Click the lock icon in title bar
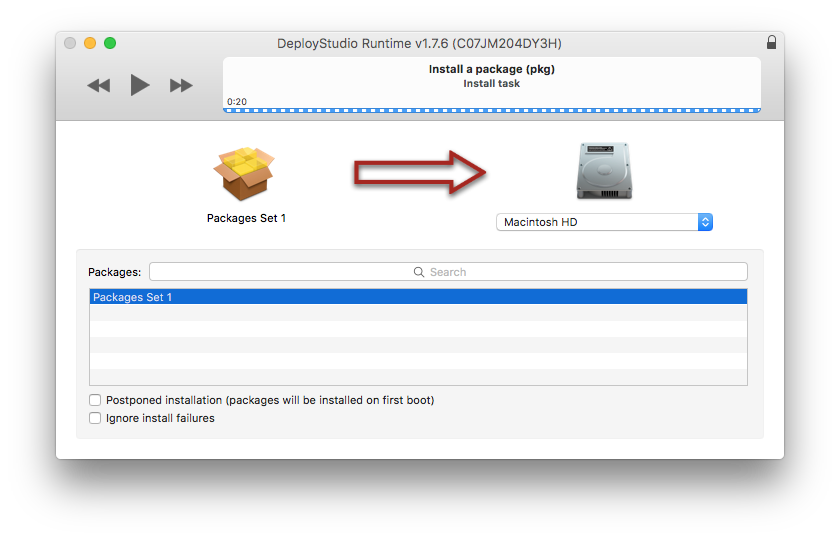 [x=771, y=42]
